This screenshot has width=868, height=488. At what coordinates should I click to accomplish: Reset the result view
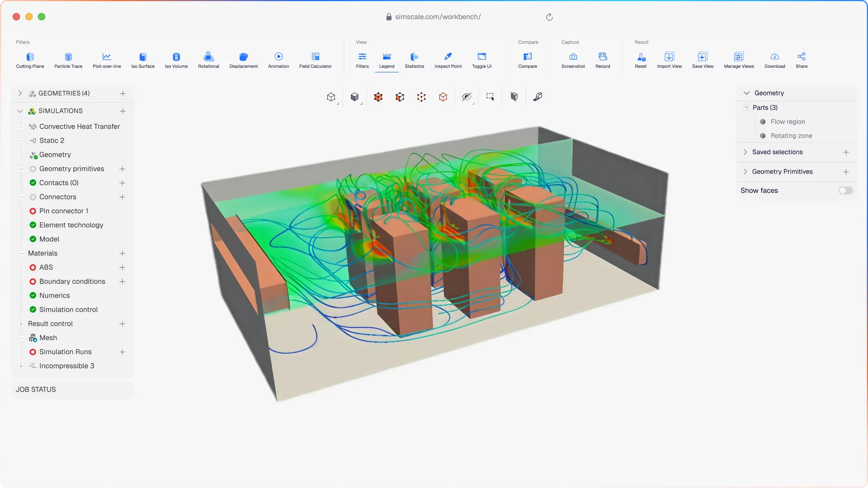[641, 60]
